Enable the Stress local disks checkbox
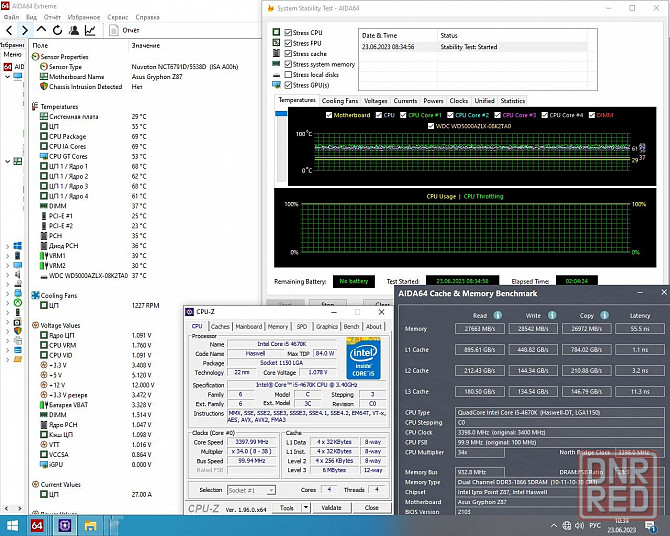Viewport: 670px width, 536px height. [x=290, y=75]
